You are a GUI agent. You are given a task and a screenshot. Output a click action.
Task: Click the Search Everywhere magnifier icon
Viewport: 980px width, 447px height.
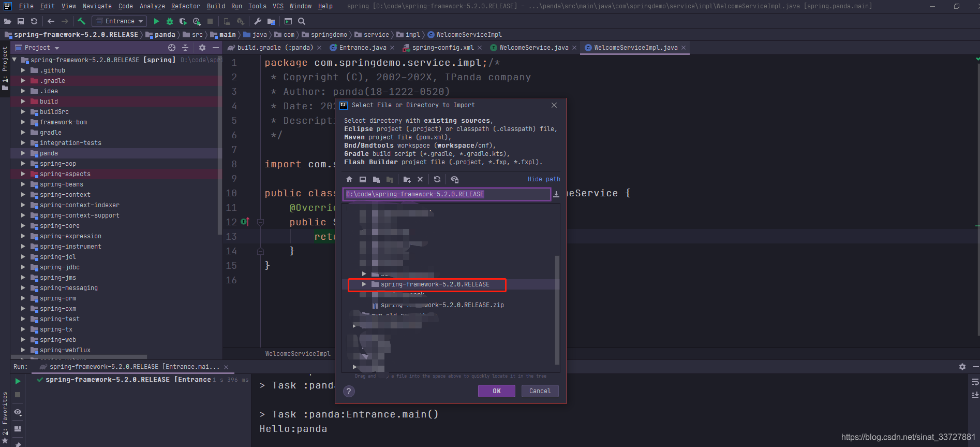[302, 21]
